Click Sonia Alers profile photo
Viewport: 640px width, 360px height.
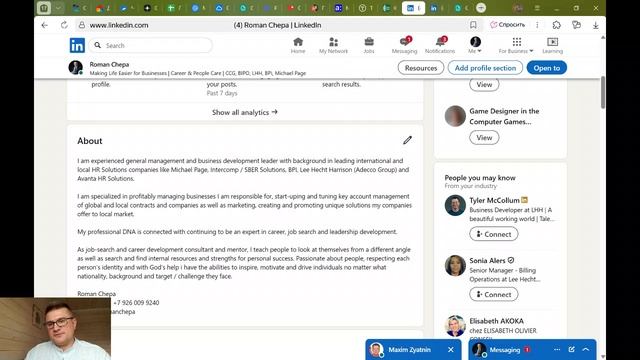[455, 266]
